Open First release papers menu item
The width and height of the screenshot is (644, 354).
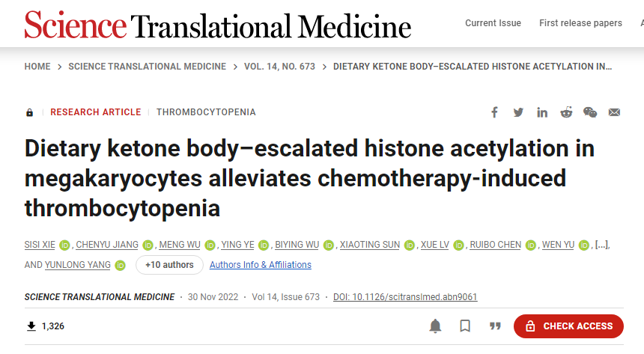click(580, 23)
